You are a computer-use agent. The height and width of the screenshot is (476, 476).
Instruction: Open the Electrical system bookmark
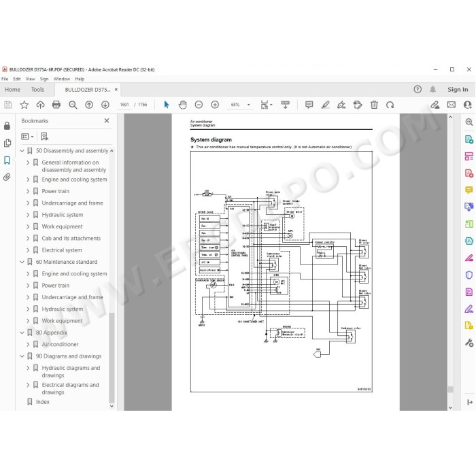coord(62,250)
